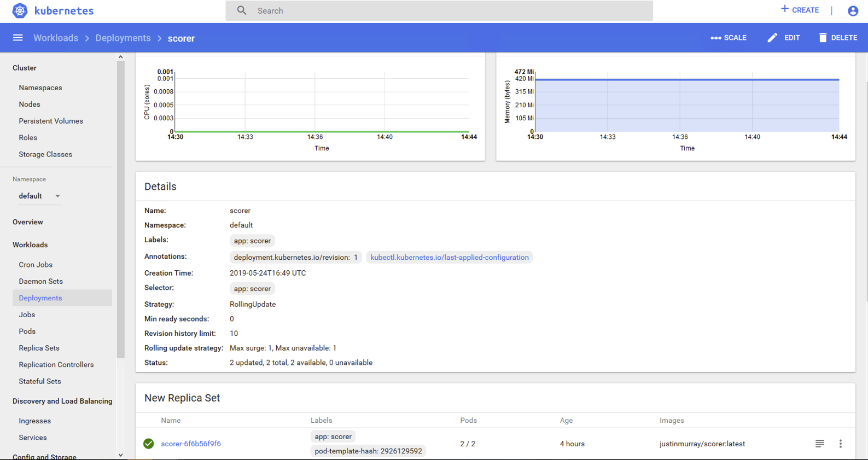Viewport: 868px width, 460px height.
Task: Click the green status check icon
Action: click(149, 444)
